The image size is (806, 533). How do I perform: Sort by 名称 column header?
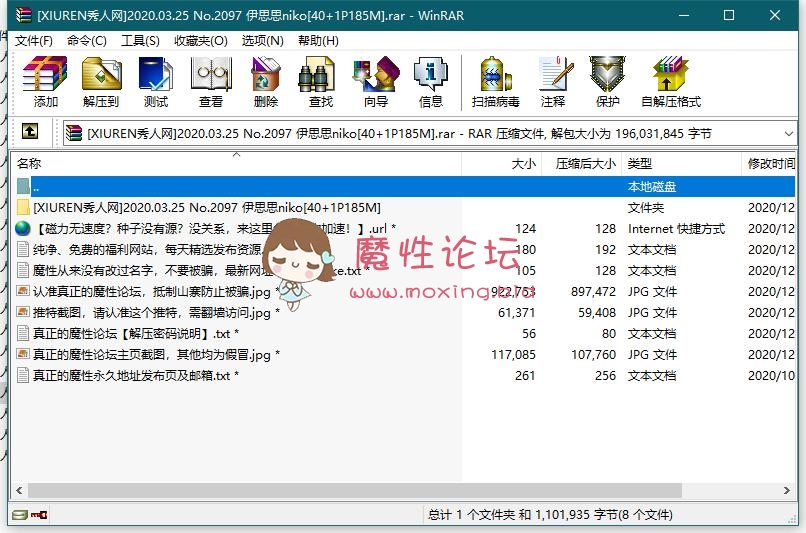(236, 163)
